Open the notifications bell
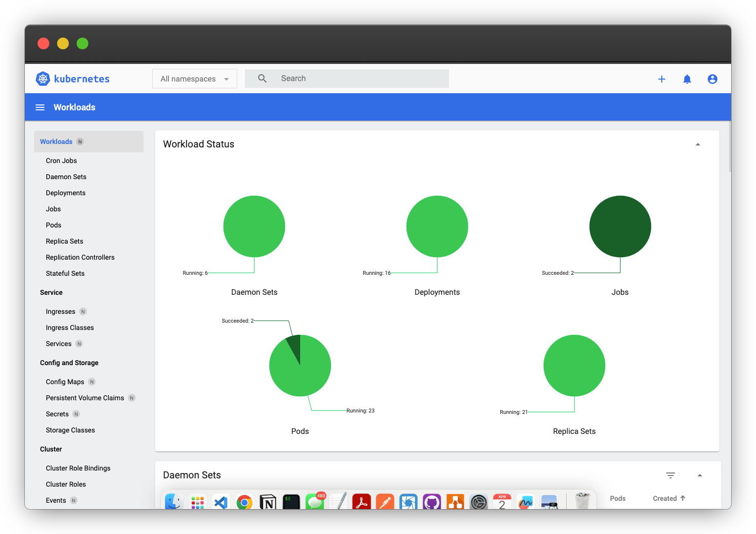The width and height of the screenshot is (756, 534). [x=687, y=79]
